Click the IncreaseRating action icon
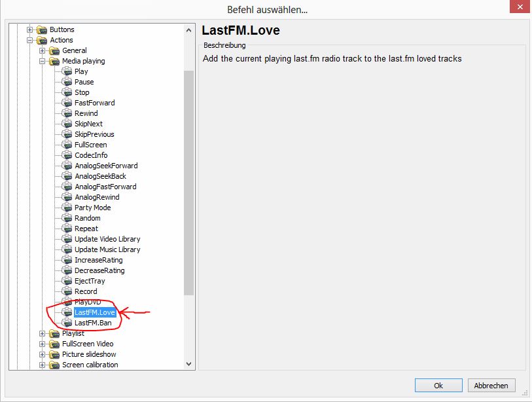The image size is (532, 402). [x=67, y=260]
